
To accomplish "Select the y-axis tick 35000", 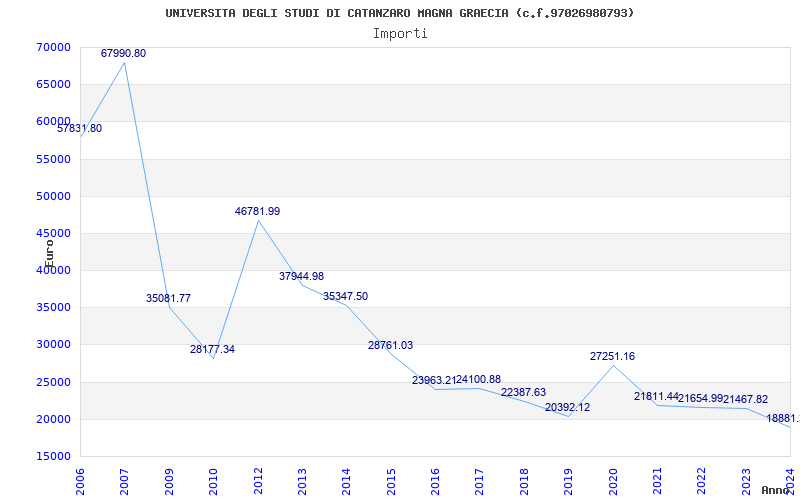I will pyautogui.click(x=54, y=308).
